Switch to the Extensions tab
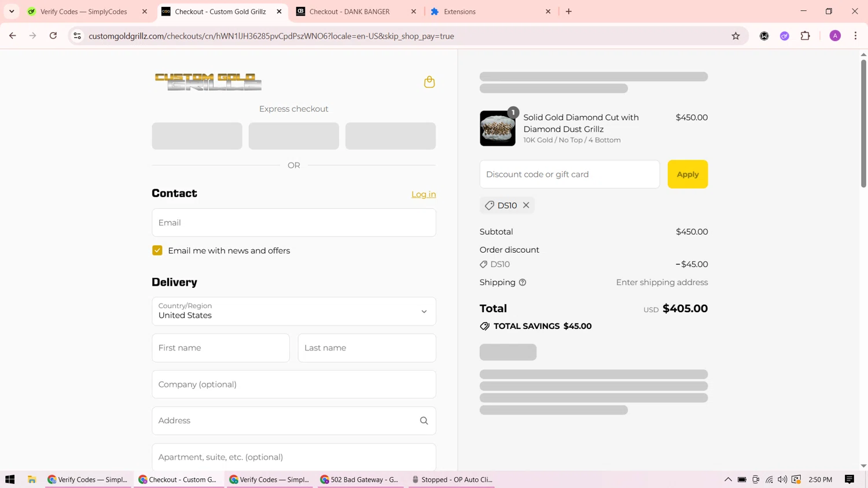The width and height of the screenshot is (868, 488). tap(459, 12)
